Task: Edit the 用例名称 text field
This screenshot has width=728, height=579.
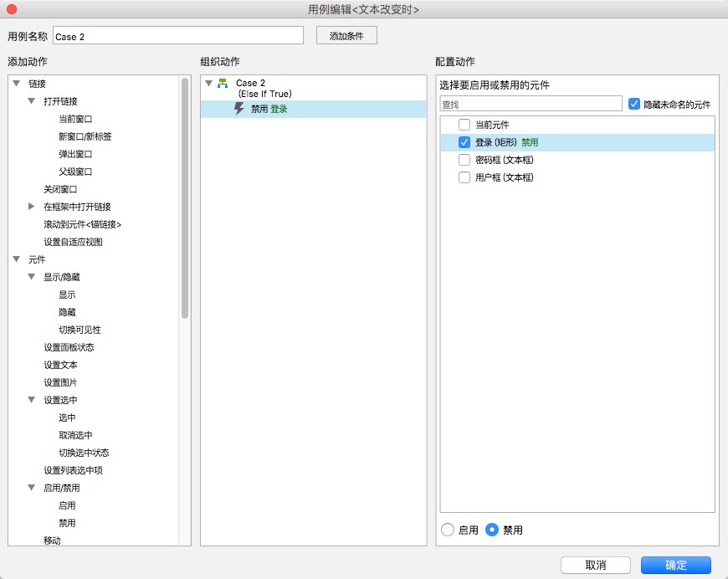Action: (x=178, y=36)
